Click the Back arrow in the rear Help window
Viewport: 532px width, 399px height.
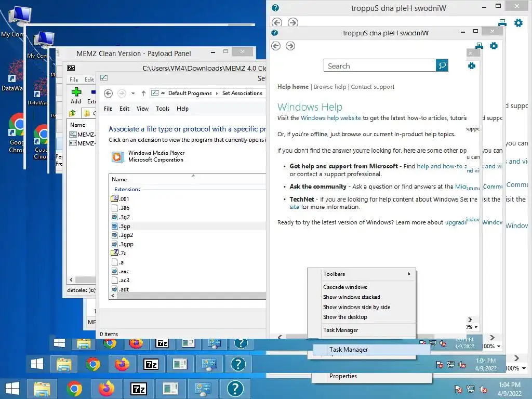(x=277, y=22)
